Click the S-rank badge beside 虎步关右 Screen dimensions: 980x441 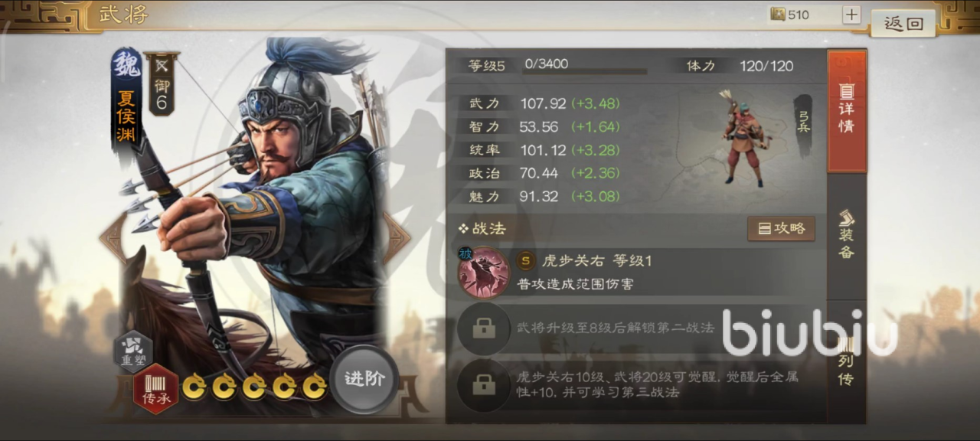point(525,261)
